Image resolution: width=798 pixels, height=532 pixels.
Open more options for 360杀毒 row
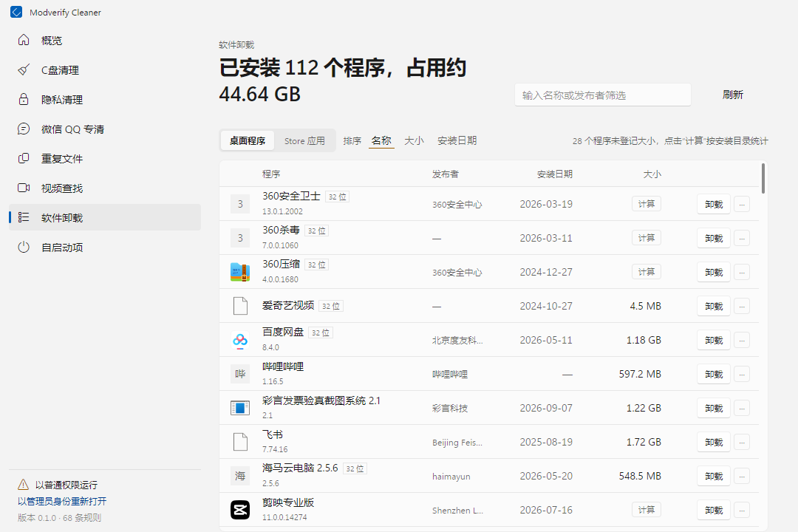click(x=742, y=238)
